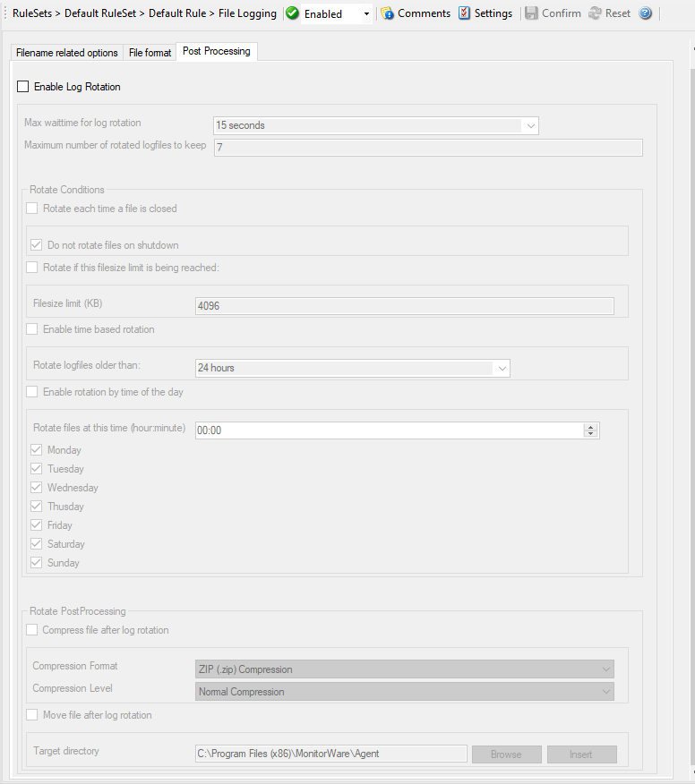Expand the Max waittime 15 seconds dropdown

[x=530, y=125]
